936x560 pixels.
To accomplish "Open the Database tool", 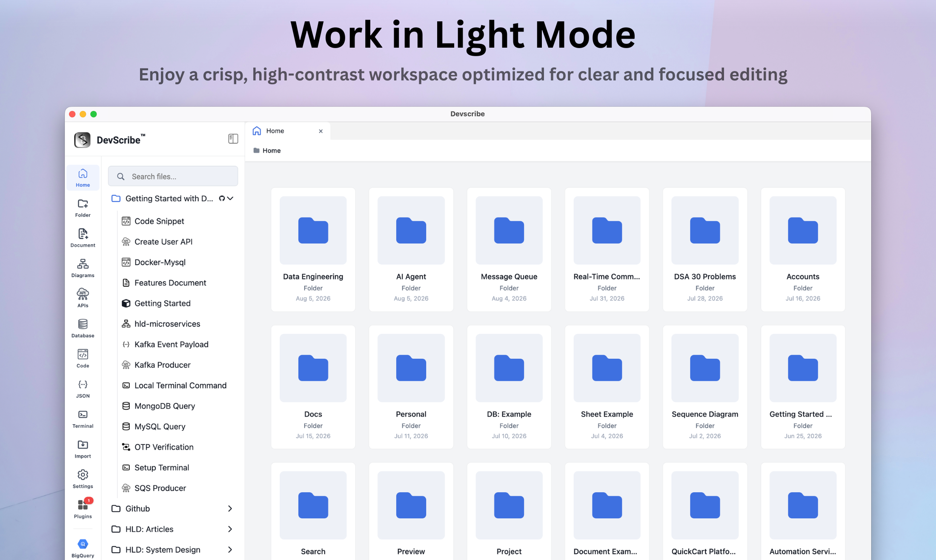I will click(x=83, y=328).
